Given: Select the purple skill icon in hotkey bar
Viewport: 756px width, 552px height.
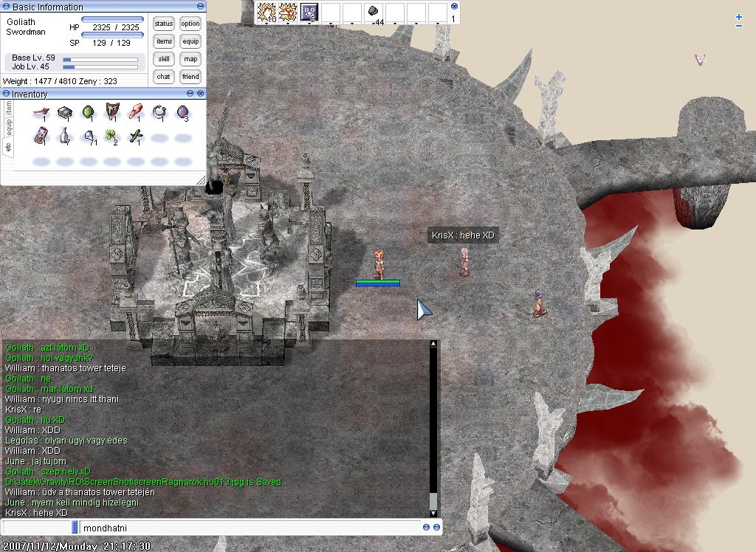Looking at the screenshot, I should pyautogui.click(x=309, y=12).
